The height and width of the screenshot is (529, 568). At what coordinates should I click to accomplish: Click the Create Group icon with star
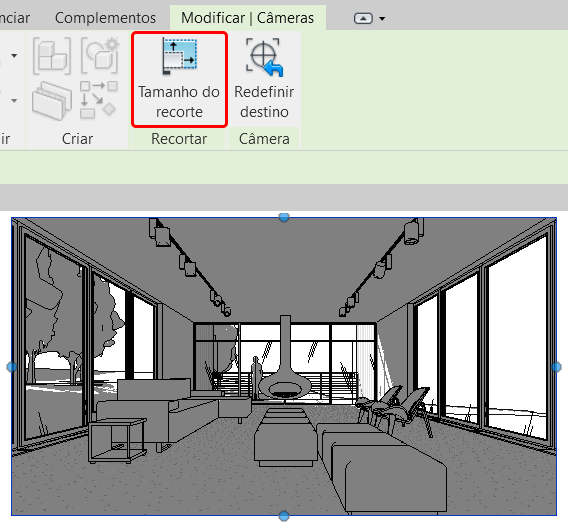coord(100,55)
